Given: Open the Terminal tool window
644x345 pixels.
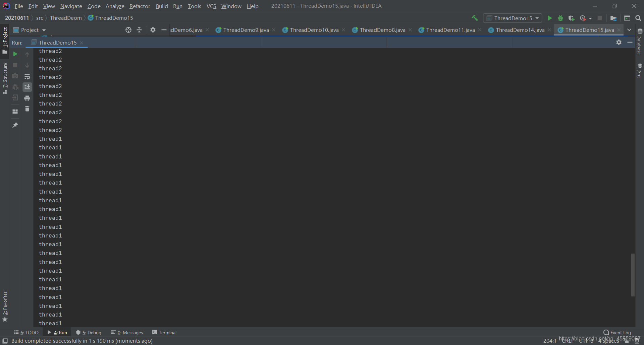Looking at the screenshot, I should (x=164, y=332).
